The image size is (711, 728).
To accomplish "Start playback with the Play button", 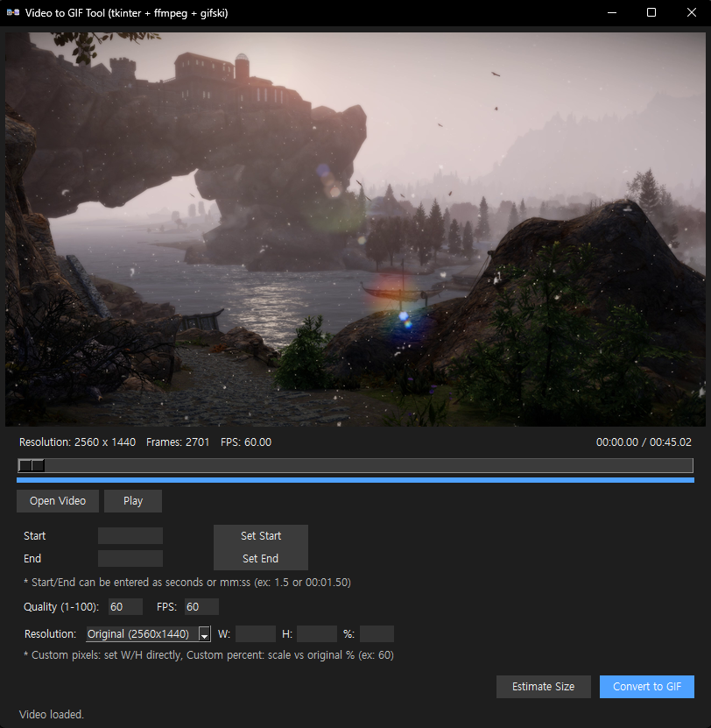I will click(133, 501).
